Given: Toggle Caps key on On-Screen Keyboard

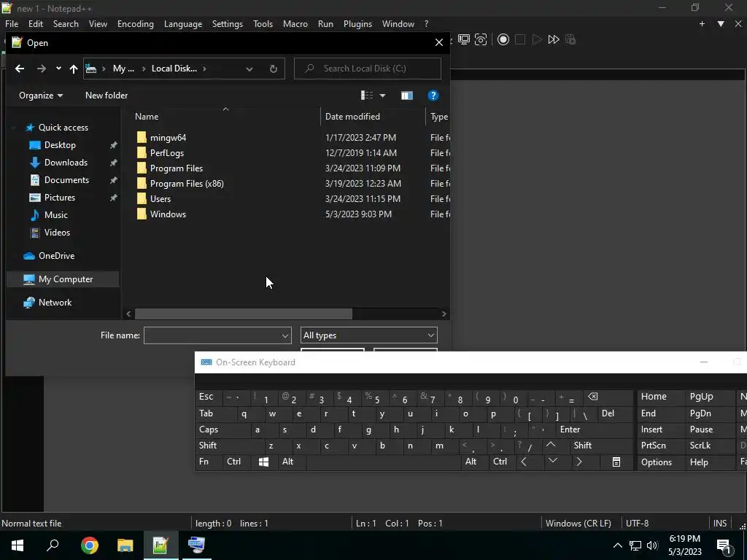Looking at the screenshot, I should pyautogui.click(x=209, y=429).
